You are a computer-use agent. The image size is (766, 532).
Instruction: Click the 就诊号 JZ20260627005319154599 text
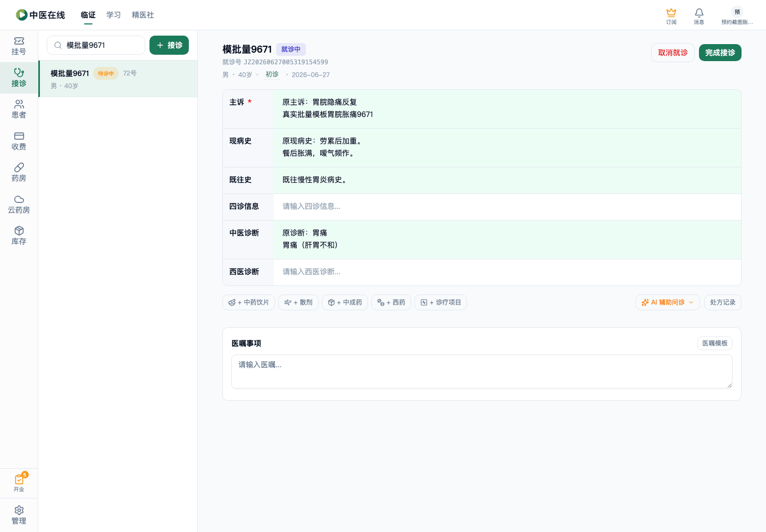[275, 62]
